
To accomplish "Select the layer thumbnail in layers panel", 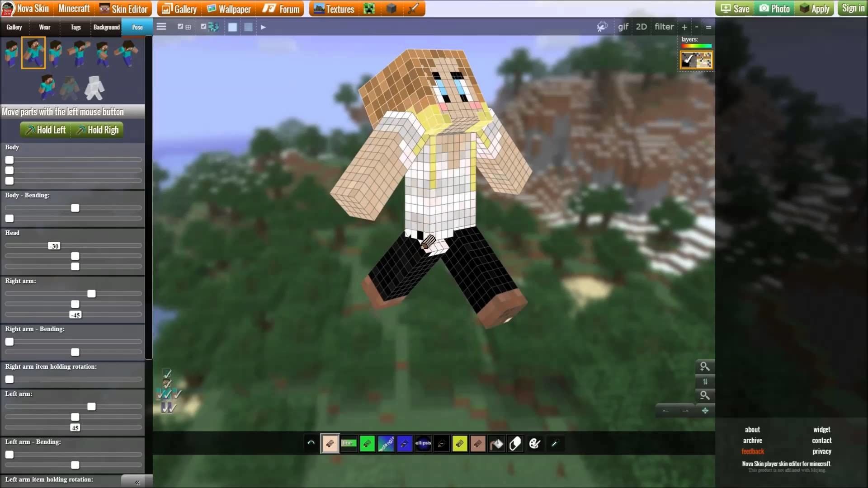I will 696,60.
